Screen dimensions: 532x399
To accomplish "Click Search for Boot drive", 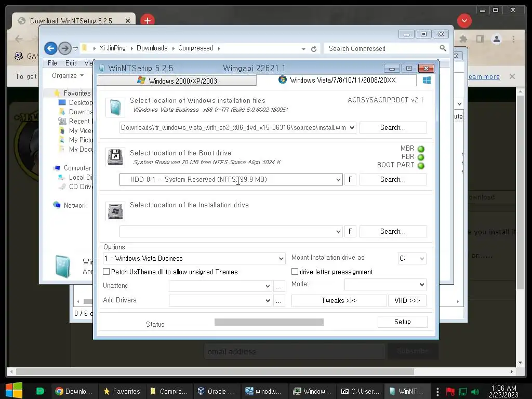I will click(x=393, y=179).
